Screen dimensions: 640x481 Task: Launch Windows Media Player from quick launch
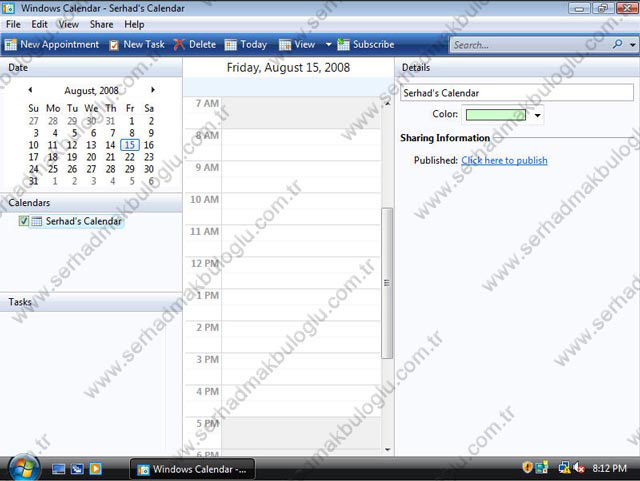tap(96, 469)
